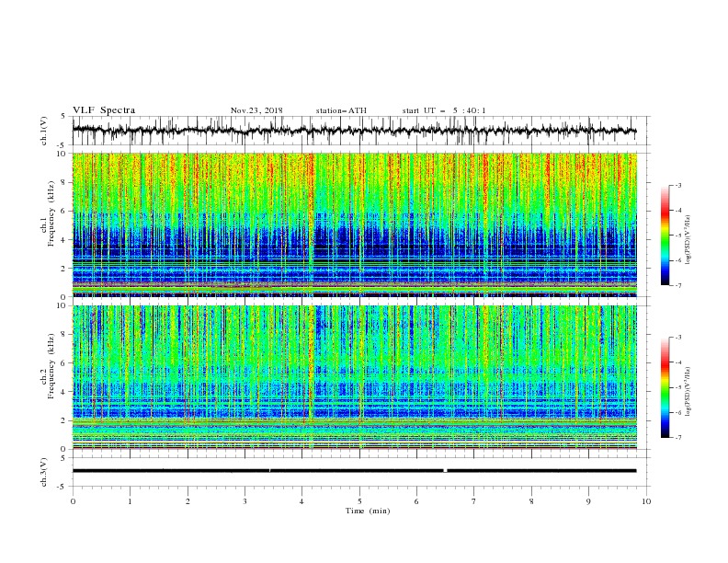
Task: Click time axis tick label "8"
Action: [x=531, y=501]
